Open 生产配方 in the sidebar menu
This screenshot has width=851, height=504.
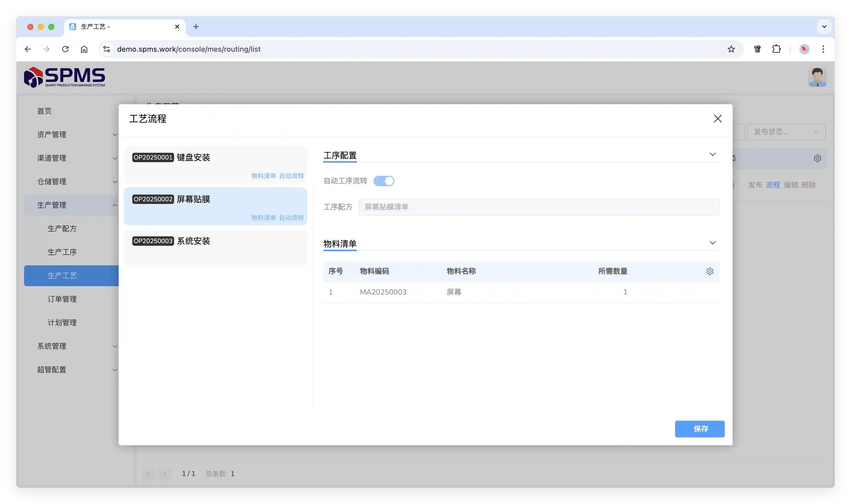(62, 228)
